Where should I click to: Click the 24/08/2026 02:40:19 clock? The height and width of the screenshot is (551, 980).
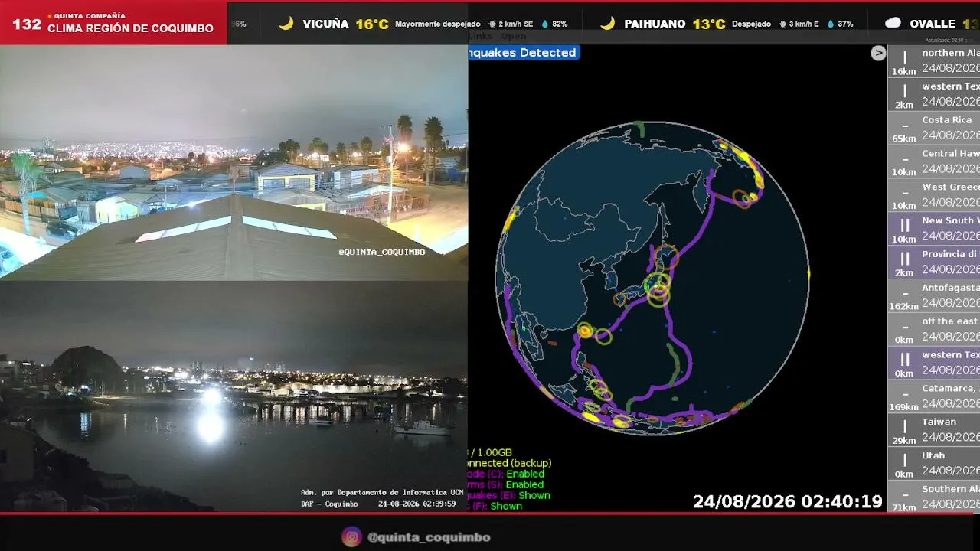point(788,502)
